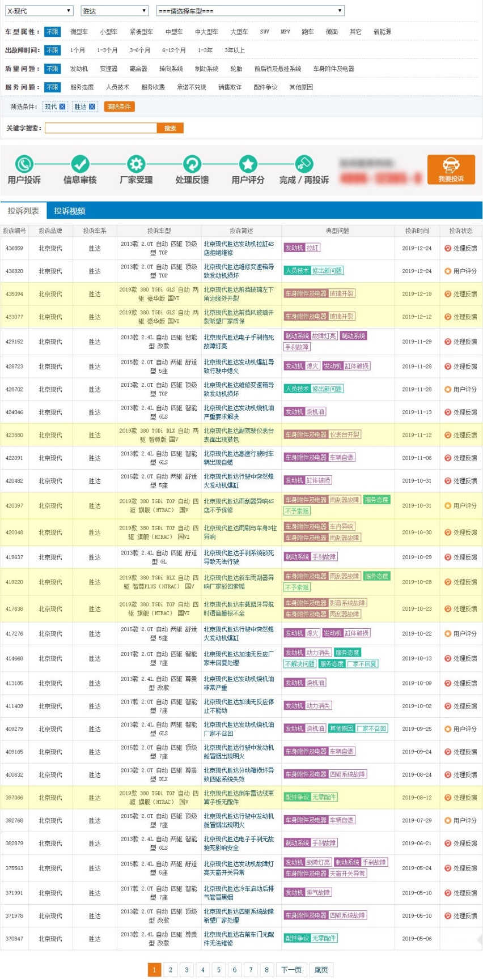Filter quality issues by 发动机

tap(79, 69)
